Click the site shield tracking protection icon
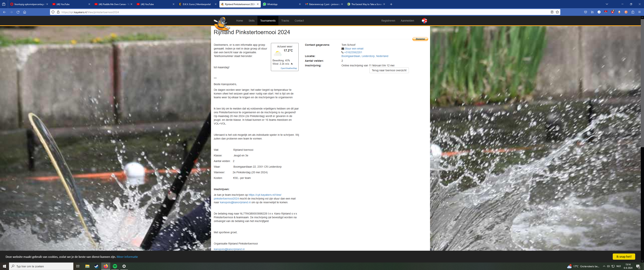Image resolution: width=644 pixels, height=270 pixels. pos(53,12)
